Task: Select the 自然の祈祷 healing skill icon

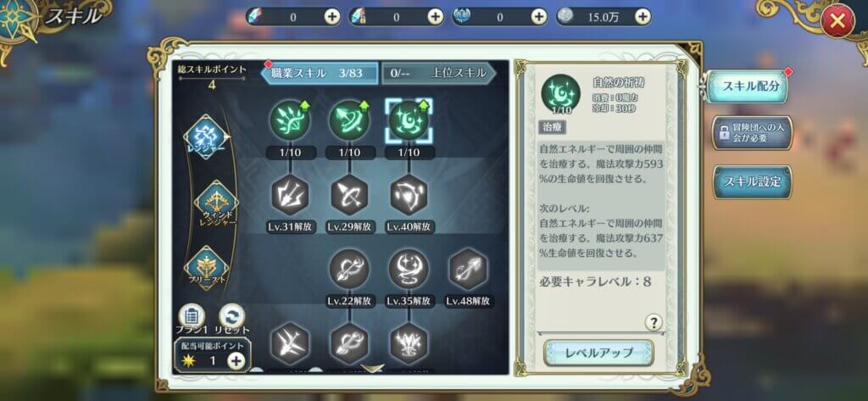Action: [x=409, y=121]
